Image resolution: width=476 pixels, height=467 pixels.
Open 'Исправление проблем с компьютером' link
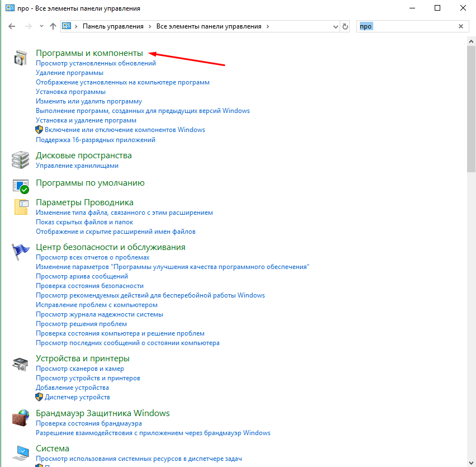tap(97, 305)
